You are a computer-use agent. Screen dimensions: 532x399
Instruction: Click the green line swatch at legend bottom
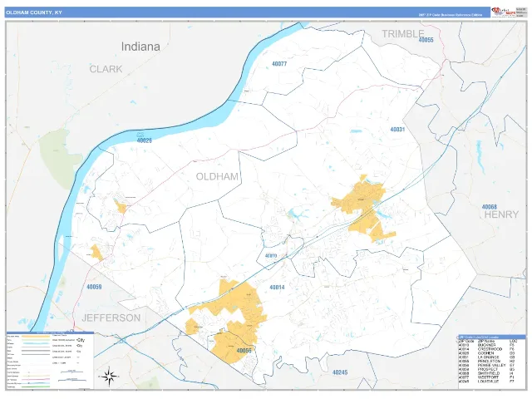(x=36, y=387)
